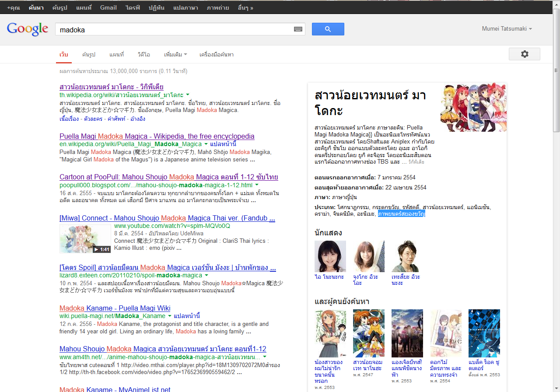Open the gear settings button

click(524, 54)
